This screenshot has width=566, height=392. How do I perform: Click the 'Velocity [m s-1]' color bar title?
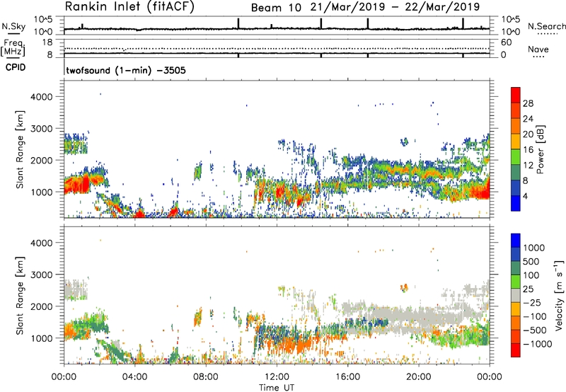tap(559, 295)
